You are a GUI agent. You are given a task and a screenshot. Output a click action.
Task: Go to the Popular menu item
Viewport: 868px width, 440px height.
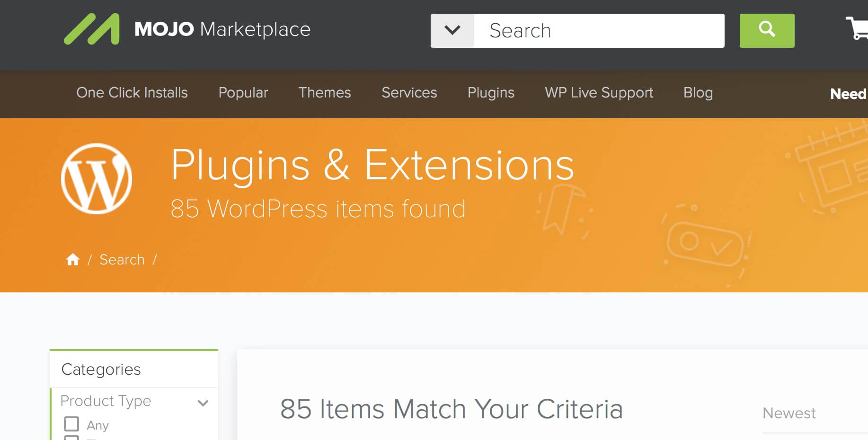(x=243, y=93)
